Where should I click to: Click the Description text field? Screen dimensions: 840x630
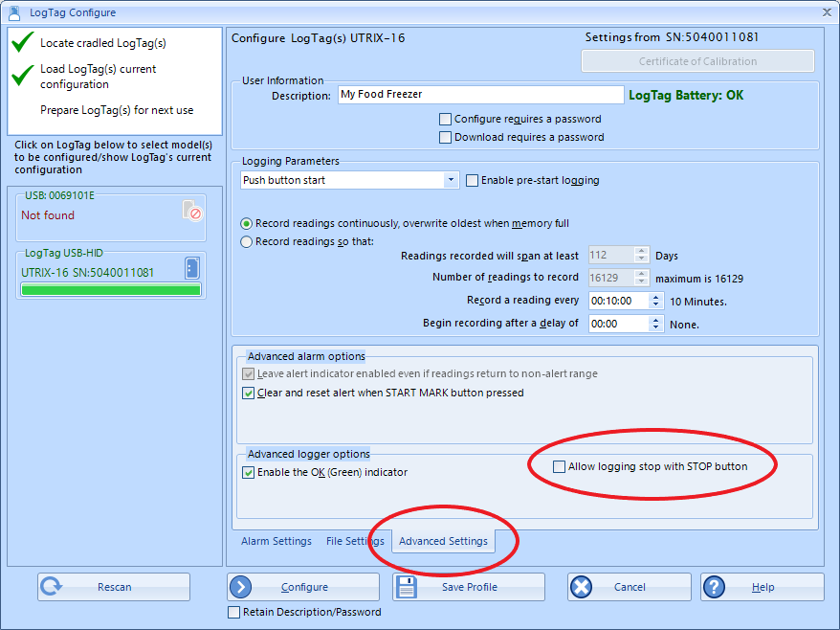(480, 95)
